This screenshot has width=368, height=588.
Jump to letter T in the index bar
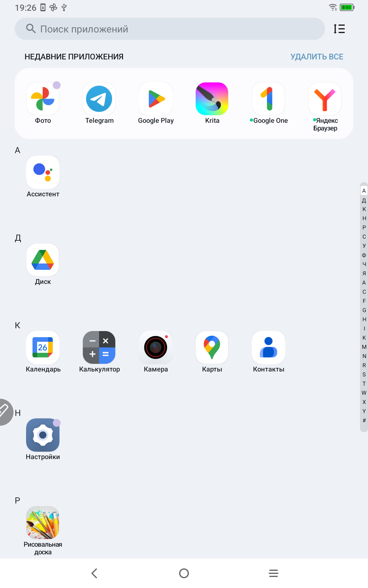(364, 384)
